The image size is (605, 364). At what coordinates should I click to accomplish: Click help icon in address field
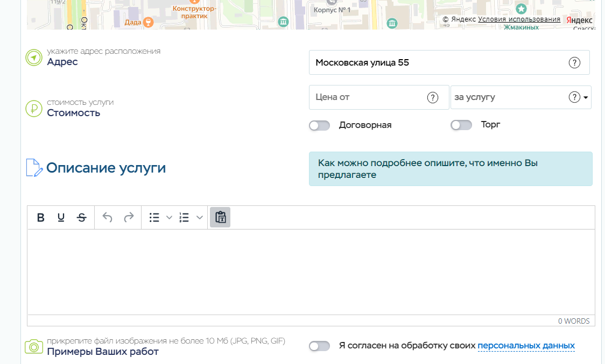point(574,63)
